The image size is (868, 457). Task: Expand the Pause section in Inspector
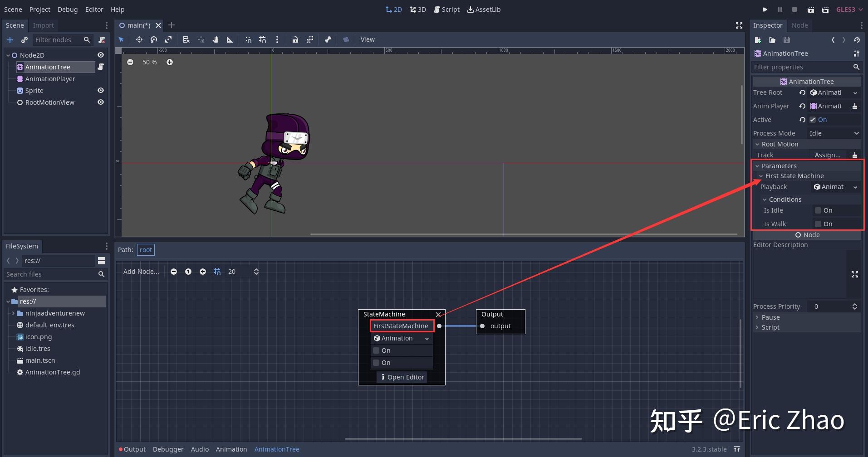click(770, 317)
